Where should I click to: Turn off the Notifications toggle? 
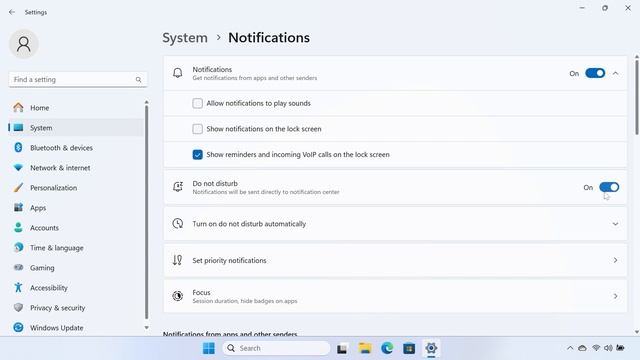[x=595, y=73]
